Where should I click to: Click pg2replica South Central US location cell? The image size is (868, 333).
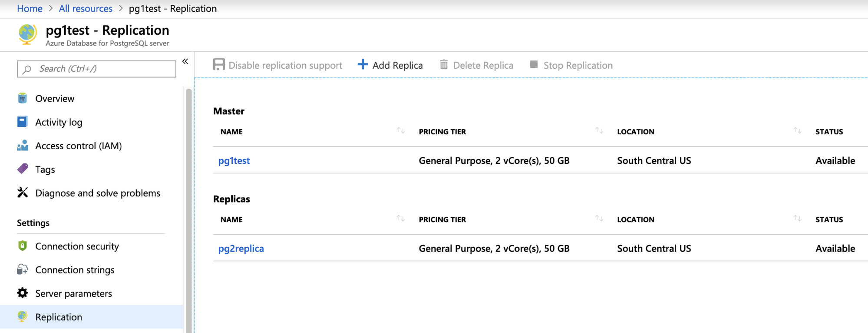[654, 248]
